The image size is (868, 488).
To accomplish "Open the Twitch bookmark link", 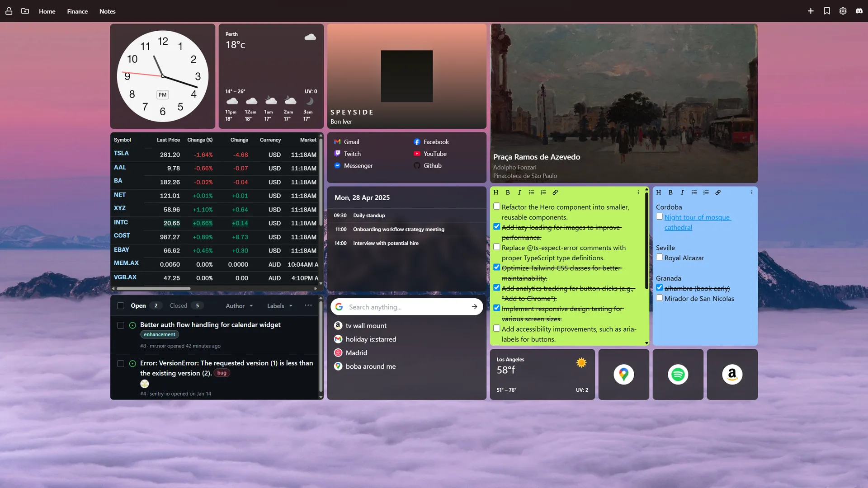I will 348,154.
